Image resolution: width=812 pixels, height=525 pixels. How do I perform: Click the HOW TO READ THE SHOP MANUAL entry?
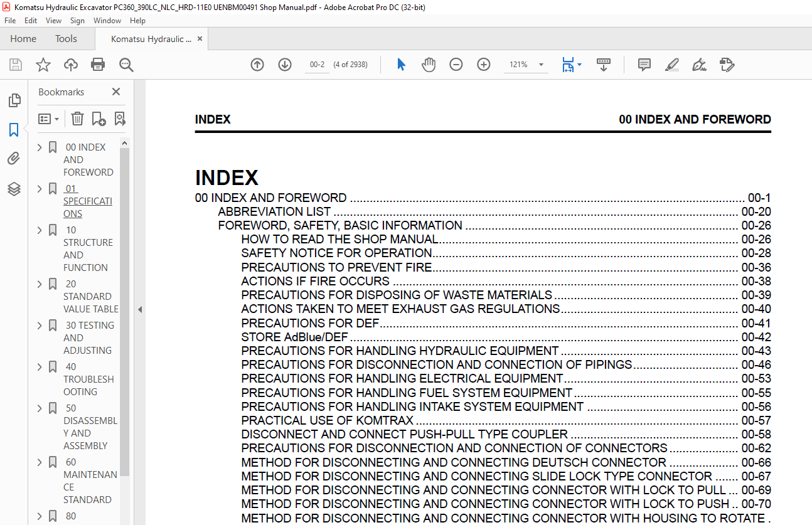339,240
